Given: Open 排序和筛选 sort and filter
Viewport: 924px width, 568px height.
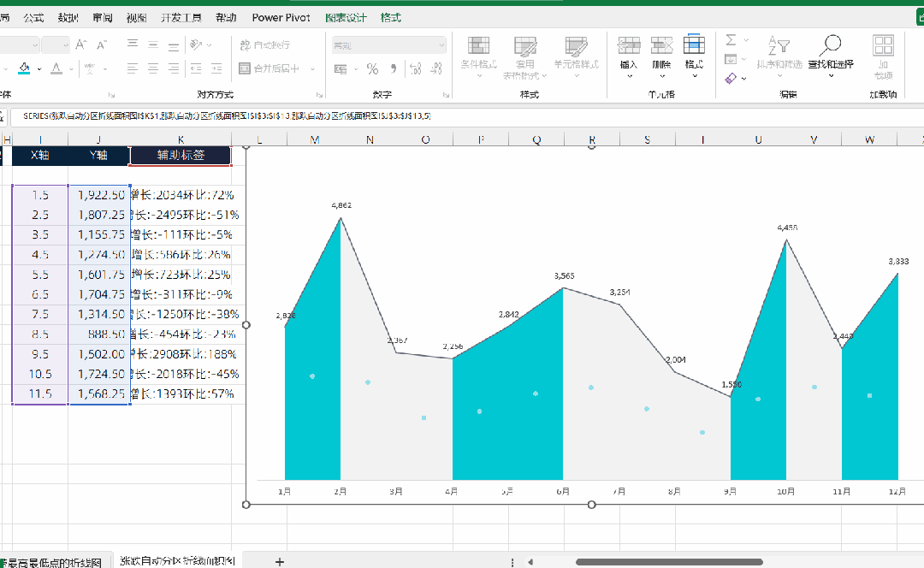Looking at the screenshot, I should 779,57.
